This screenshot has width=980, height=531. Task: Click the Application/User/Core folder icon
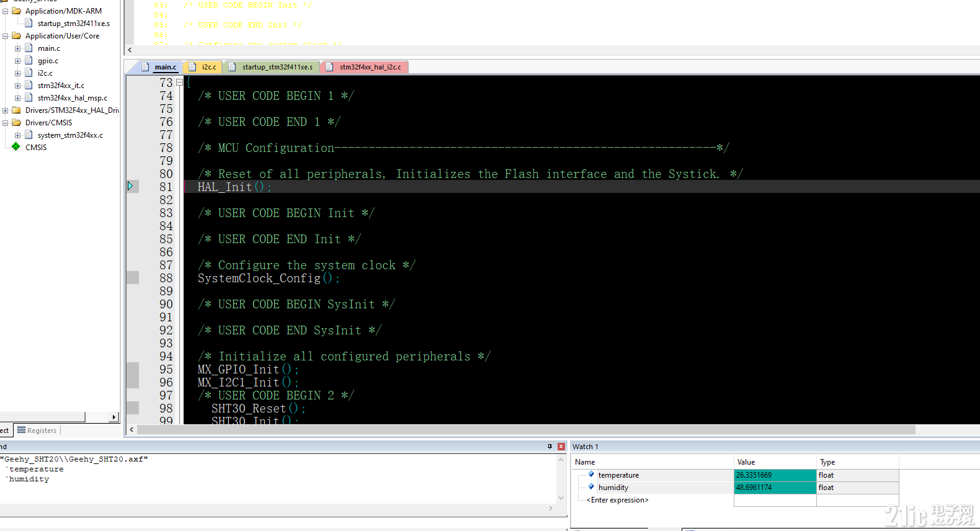[17, 35]
